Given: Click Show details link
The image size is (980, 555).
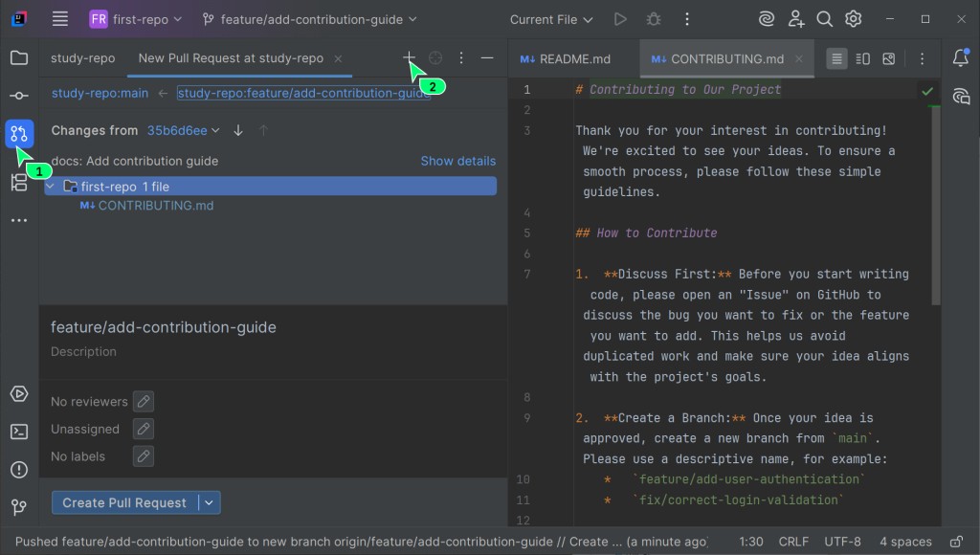Looking at the screenshot, I should 458,161.
